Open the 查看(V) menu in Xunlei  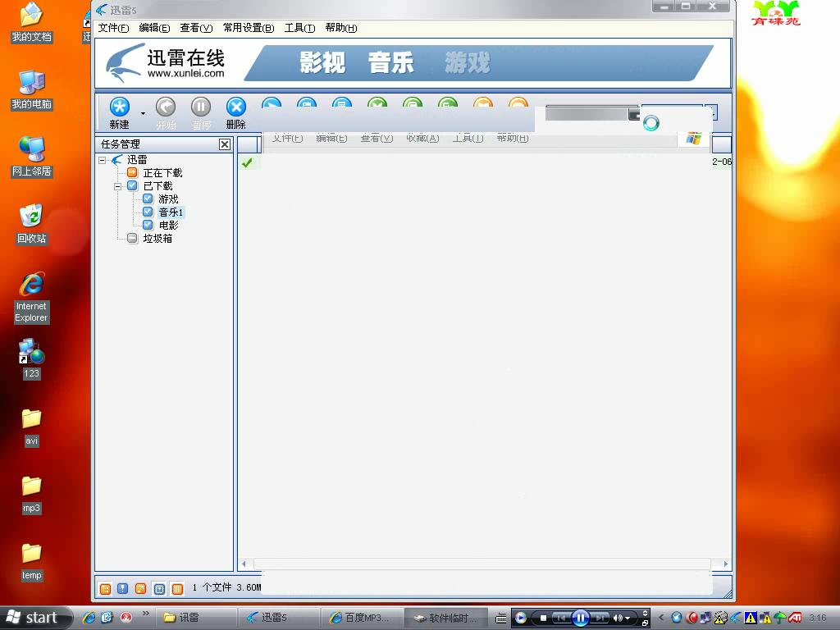click(x=196, y=28)
